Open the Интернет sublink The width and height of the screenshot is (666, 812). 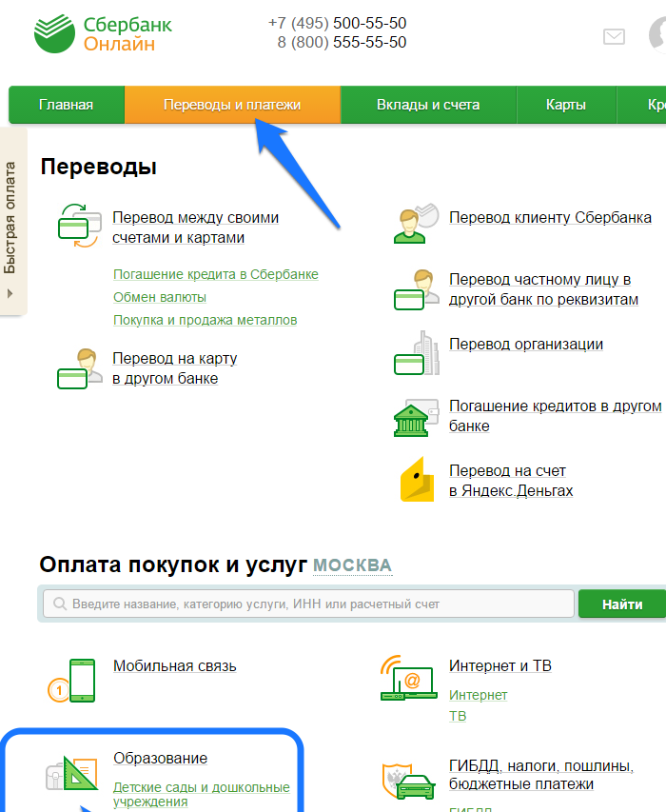click(479, 695)
